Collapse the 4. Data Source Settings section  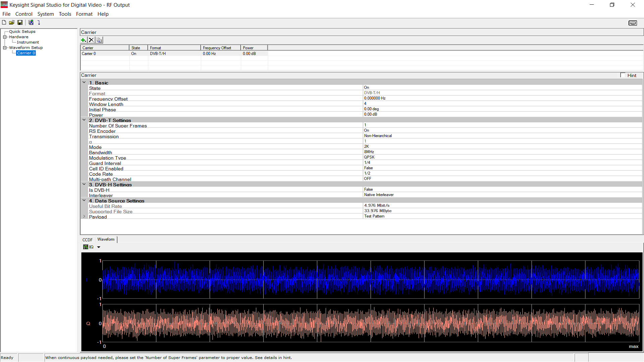[84, 200]
